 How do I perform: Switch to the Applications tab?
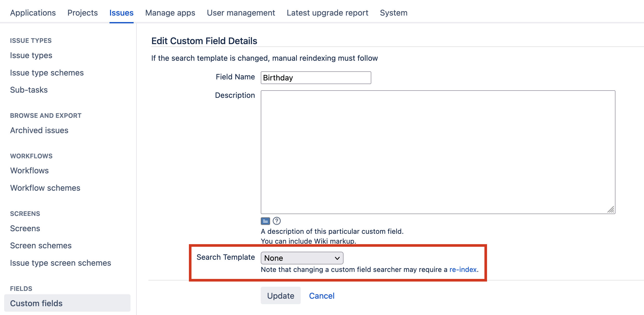coord(33,13)
